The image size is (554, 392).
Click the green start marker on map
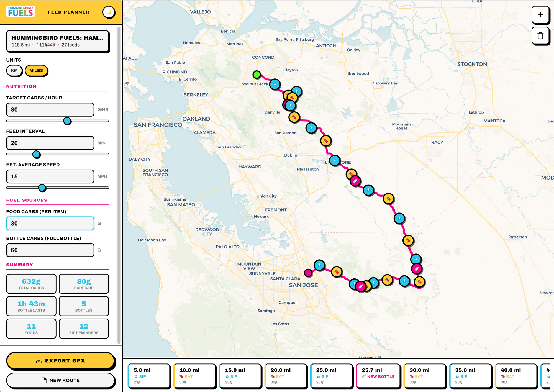[x=257, y=75]
